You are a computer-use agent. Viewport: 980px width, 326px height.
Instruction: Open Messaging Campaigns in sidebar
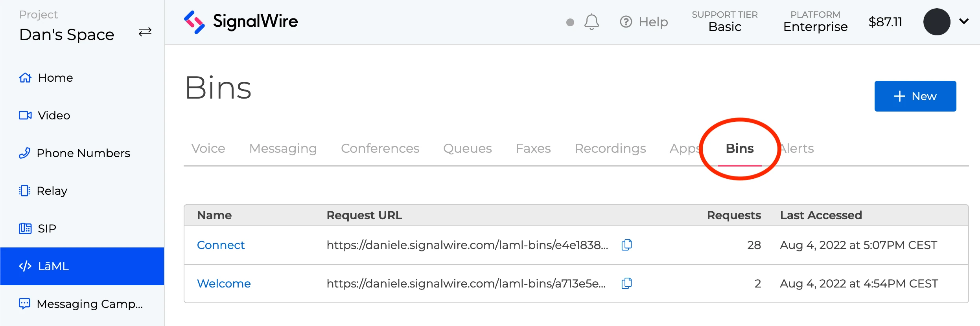[x=82, y=304]
